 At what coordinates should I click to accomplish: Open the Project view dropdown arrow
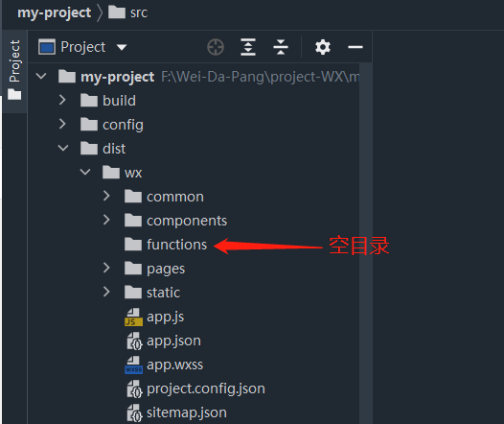point(122,48)
